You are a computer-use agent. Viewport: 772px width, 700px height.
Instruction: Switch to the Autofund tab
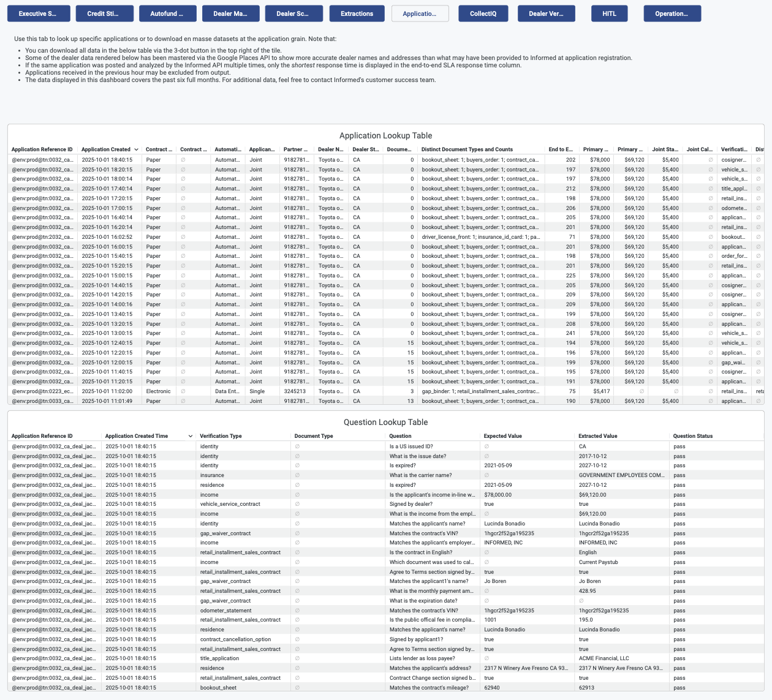click(166, 13)
